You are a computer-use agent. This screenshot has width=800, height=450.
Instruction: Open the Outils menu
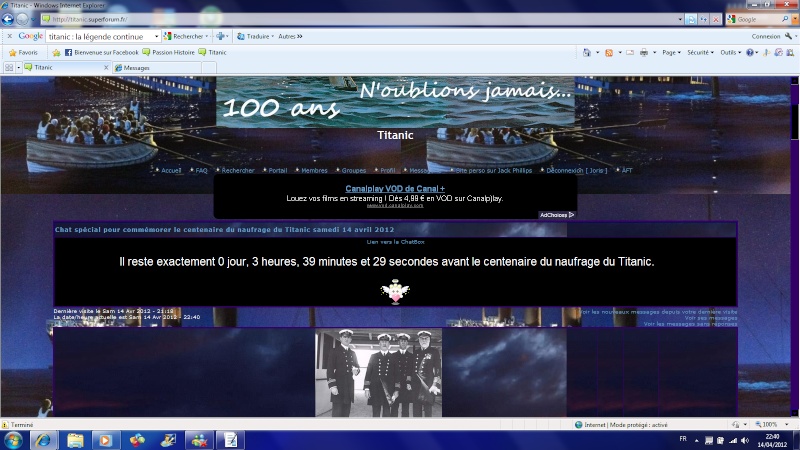point(731,53)
